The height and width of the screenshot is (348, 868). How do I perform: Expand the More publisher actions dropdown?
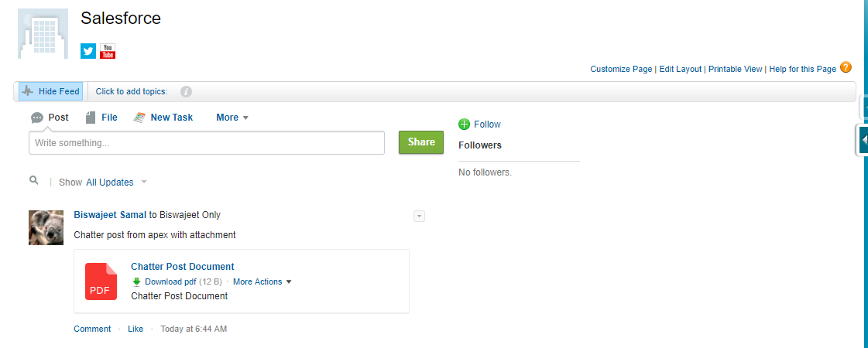(x=232, y=118)
